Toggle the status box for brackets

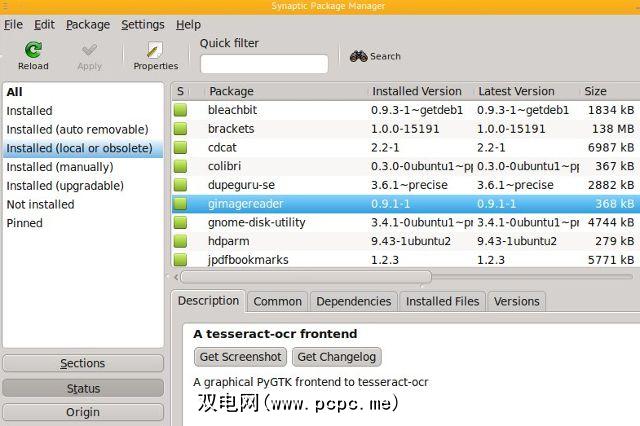pos(181,129)
